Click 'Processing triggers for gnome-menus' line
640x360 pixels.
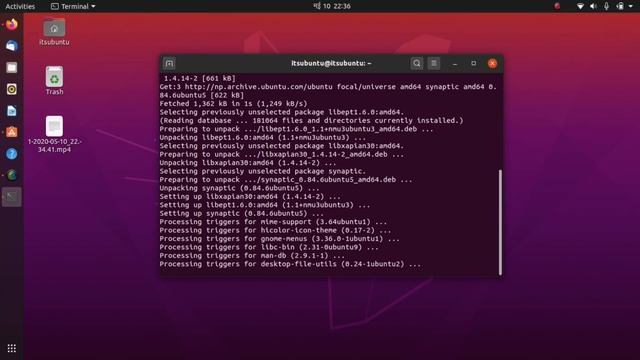280,239
